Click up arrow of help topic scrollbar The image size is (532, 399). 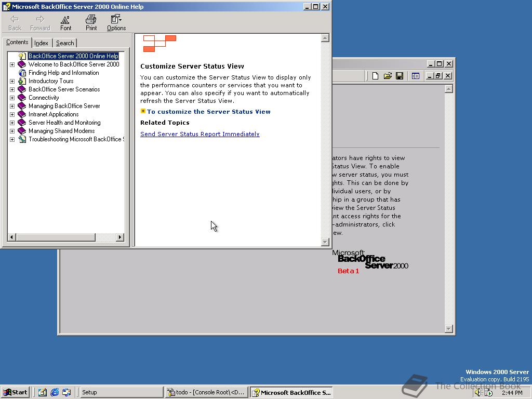[325, 37]
